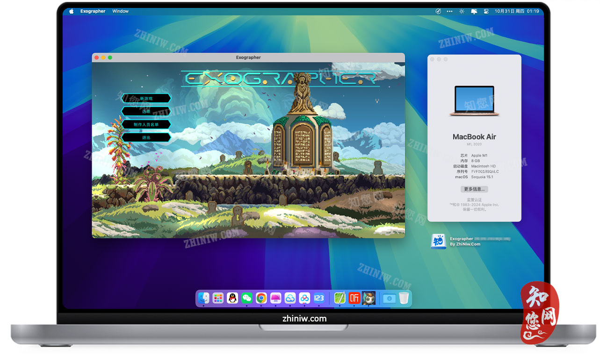The width and height of the screenshot is (607, 364).
Task: Open Finder from the Dock
Action: pyautogui.click(x=203, y=298)
